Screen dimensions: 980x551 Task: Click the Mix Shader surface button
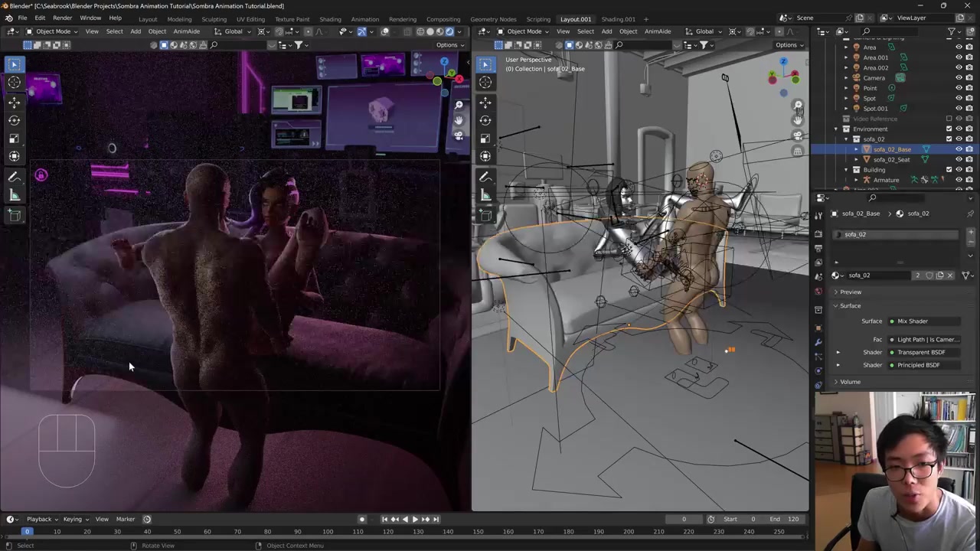coord(923,321)
